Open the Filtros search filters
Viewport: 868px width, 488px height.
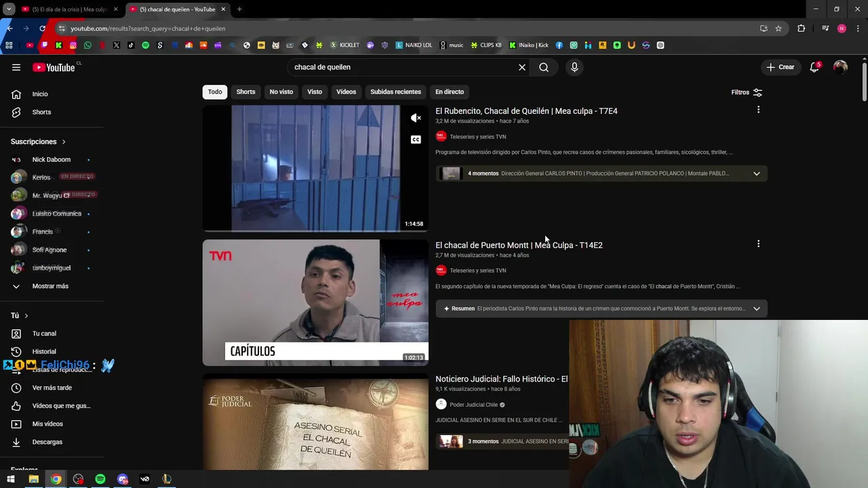pos(747,92)
